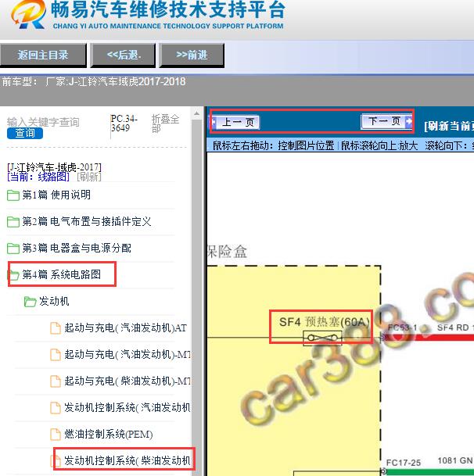Go back with the <<后退 button
Viewport: 474px width, 476px height.
[124, 55]
